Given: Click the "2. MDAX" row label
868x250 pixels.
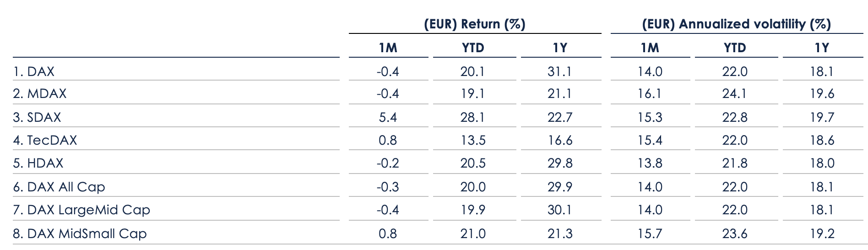Looking at the screenshot, I should pos(40,94).
